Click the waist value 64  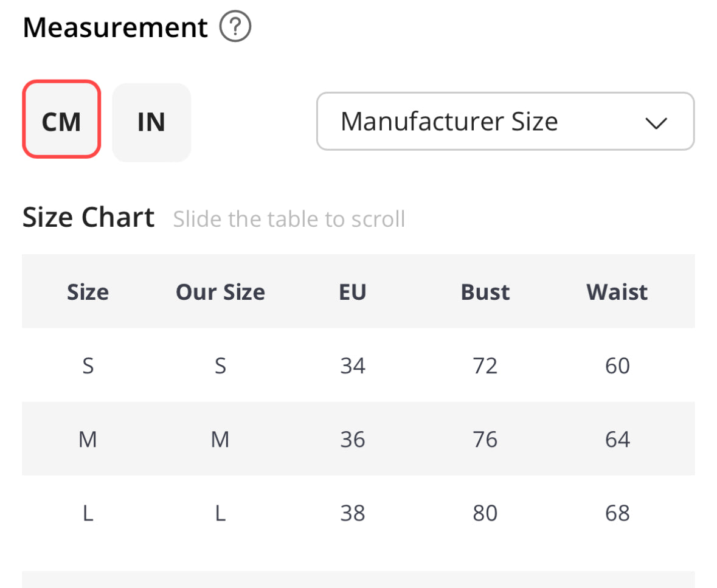[x=617, y=440]
